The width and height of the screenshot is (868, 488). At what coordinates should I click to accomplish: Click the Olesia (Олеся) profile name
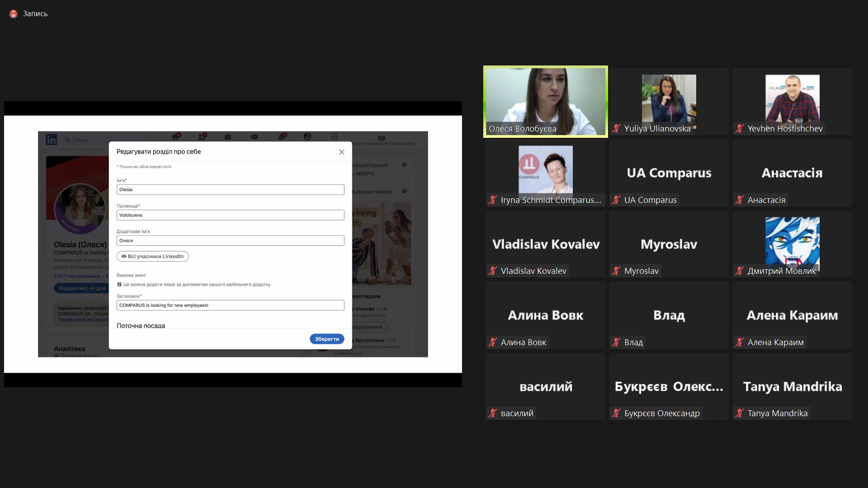point(80,244)
